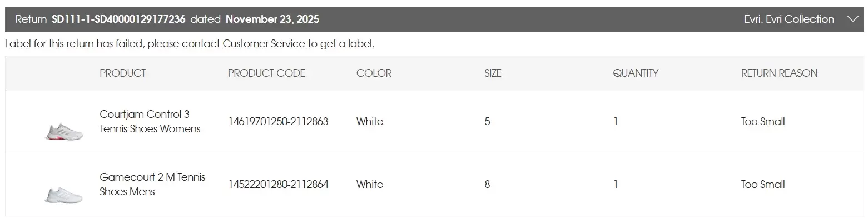Click the SIZE column header

coord(493,73)
